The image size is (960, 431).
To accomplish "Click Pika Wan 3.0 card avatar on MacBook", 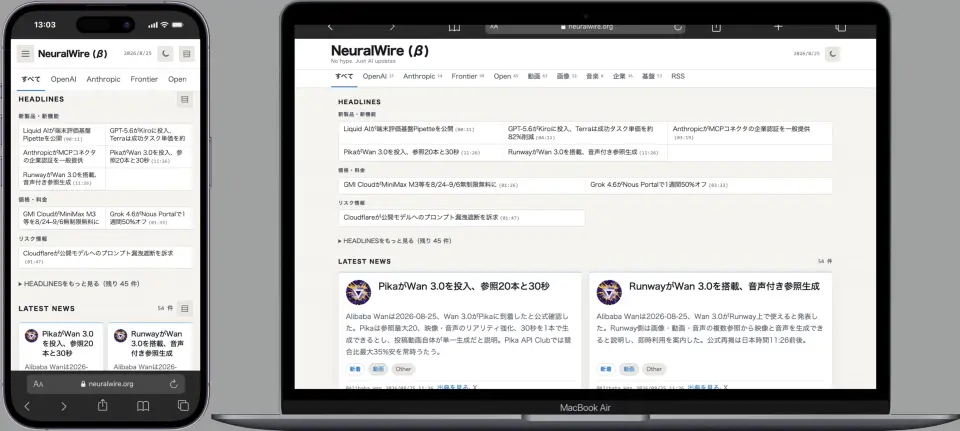I will [358, 293].
